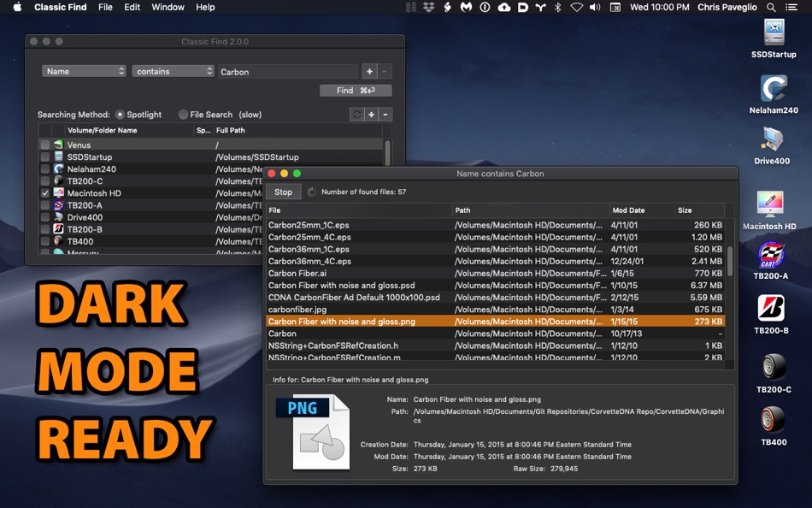Click the Malwarebytes menu bar icon
The height and width of the screenshot is (508, 812).
coord(466,7)
